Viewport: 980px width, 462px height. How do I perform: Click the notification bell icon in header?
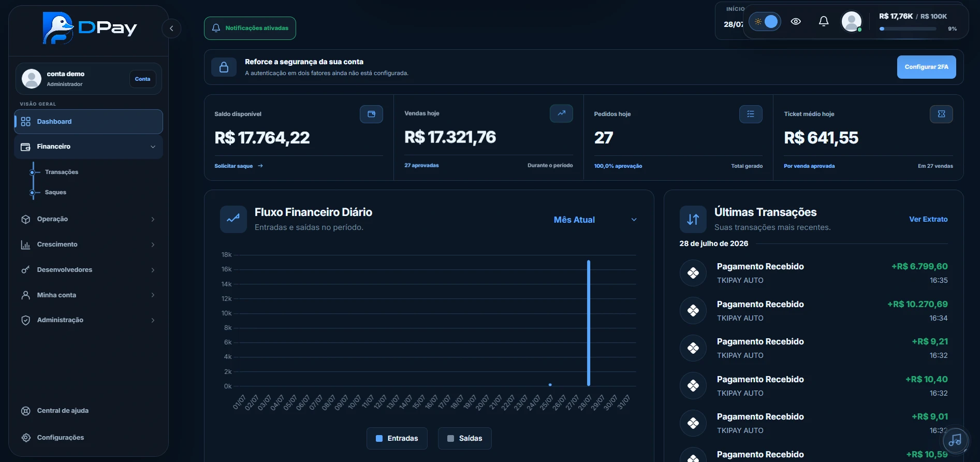[x=823, y=21]
